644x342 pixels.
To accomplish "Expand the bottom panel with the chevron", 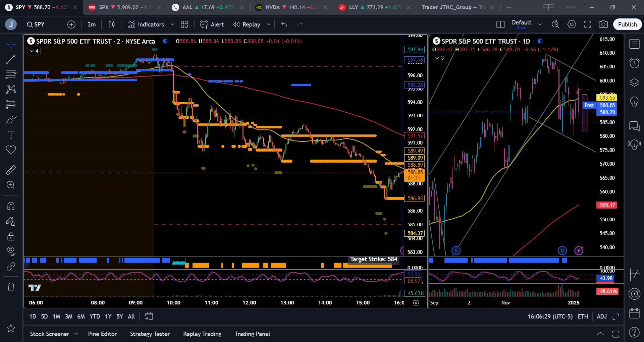I will (x=600, y=334).
